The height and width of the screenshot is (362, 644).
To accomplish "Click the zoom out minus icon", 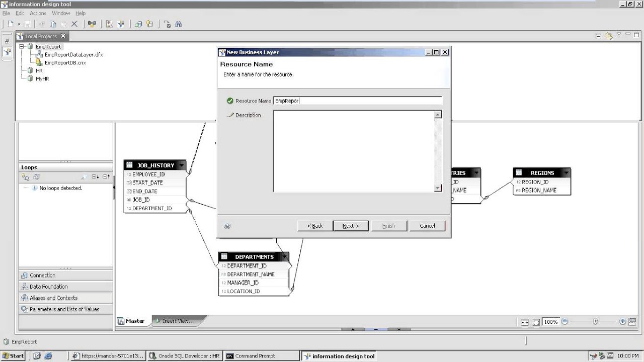I will (x=565, y=321).
